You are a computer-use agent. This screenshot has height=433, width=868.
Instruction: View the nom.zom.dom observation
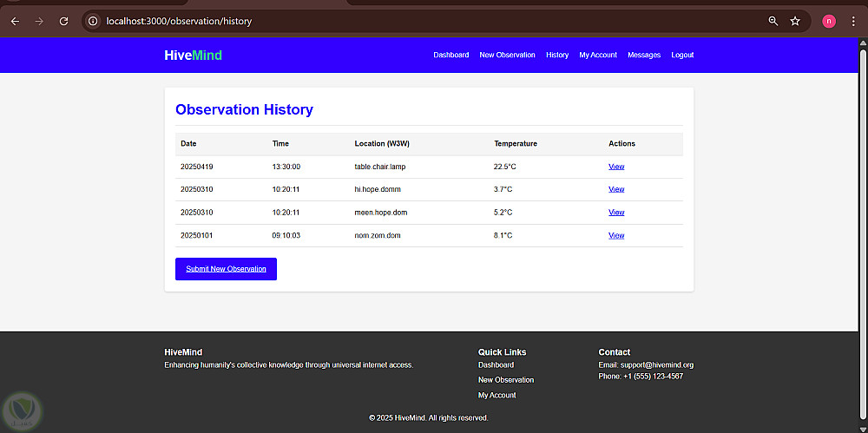[x=616, y=235]
